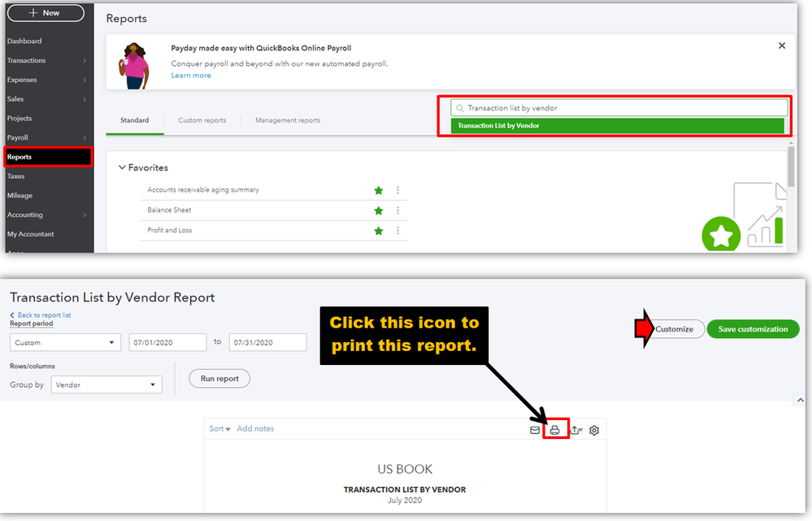Open Mileage in the sidebar
This screenshot has width=812, height=521.
[20, 195]
